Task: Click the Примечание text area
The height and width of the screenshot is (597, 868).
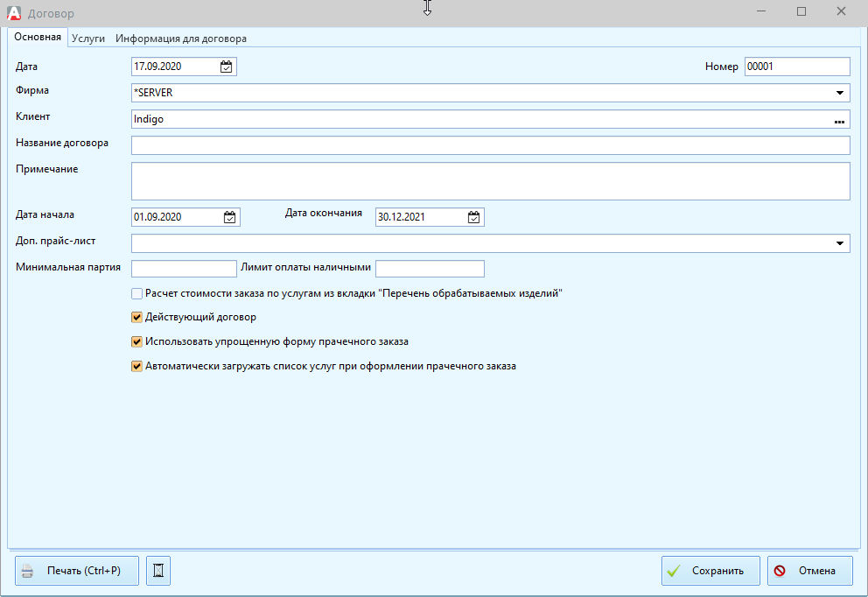Action: click(491, 181)
